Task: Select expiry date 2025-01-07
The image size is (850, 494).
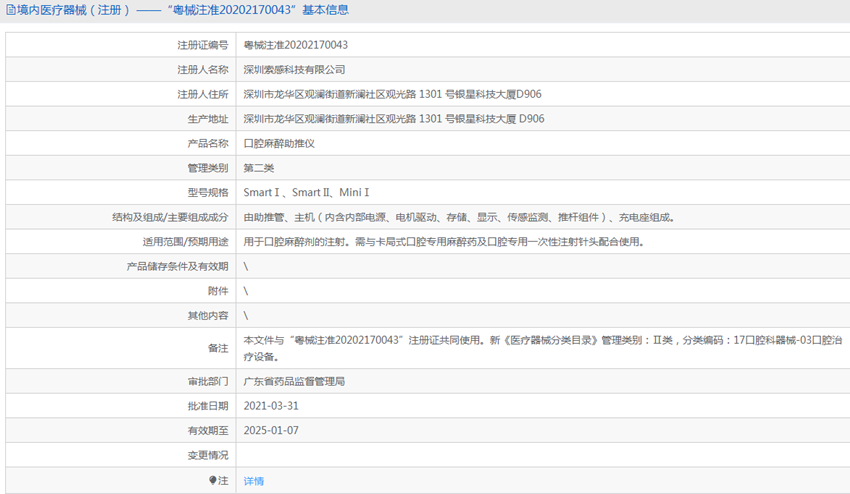Action: click(x=271, y=431)
